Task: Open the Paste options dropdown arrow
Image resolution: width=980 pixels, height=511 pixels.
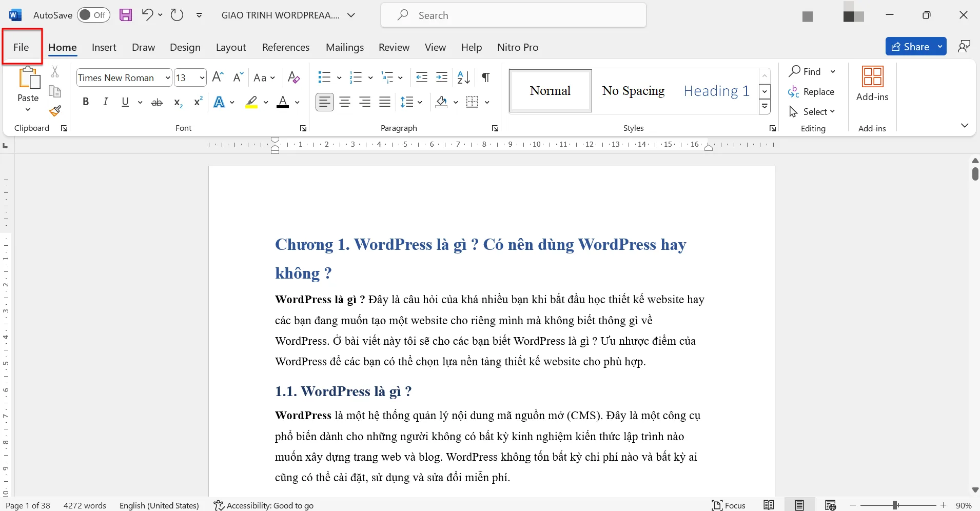Action: pyautogui.click(x=28, y=109)
